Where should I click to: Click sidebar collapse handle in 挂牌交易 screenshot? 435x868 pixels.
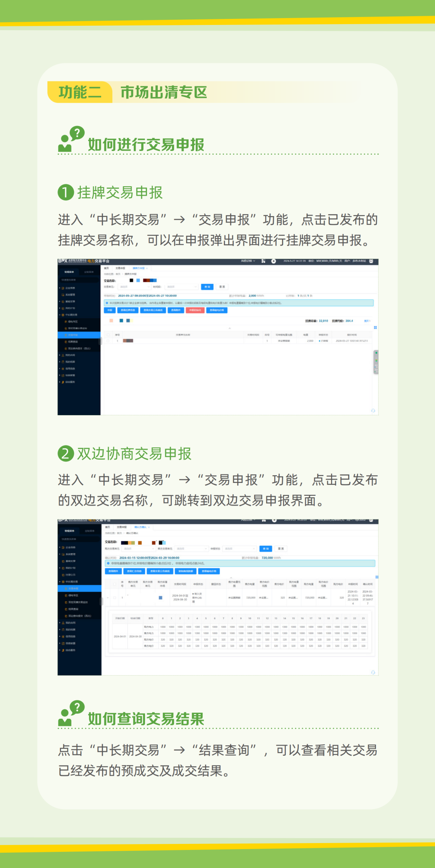(x=100, y=341)
